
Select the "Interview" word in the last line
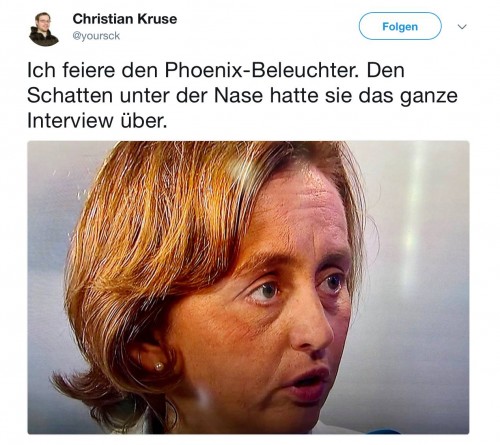pyautogui.click(x=70, y=121)
